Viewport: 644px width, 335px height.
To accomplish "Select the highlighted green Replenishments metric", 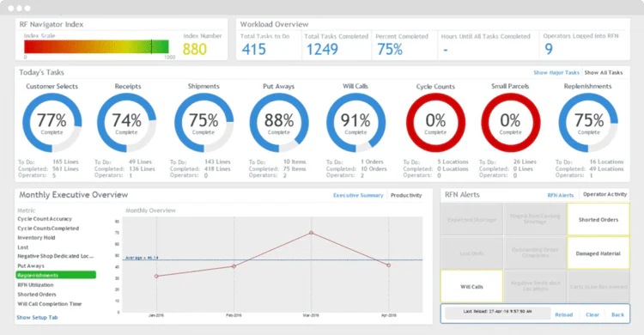I will point(56,275).
